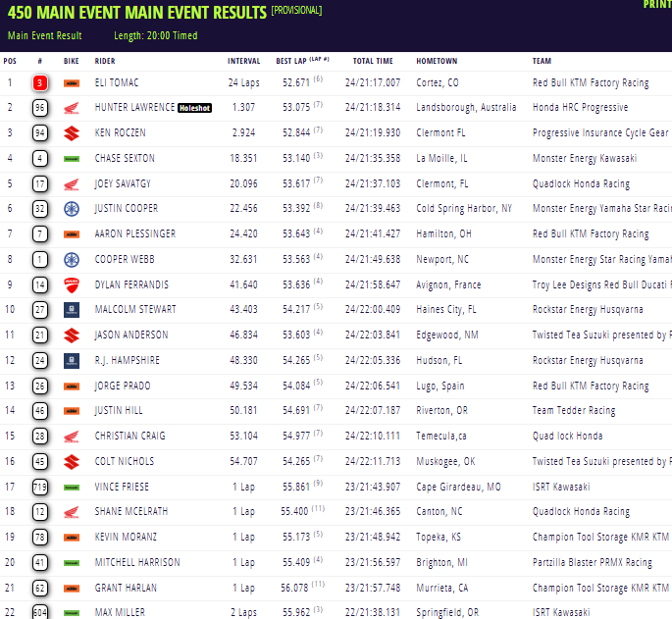Click the number 719 rider badge

[40, 487]
